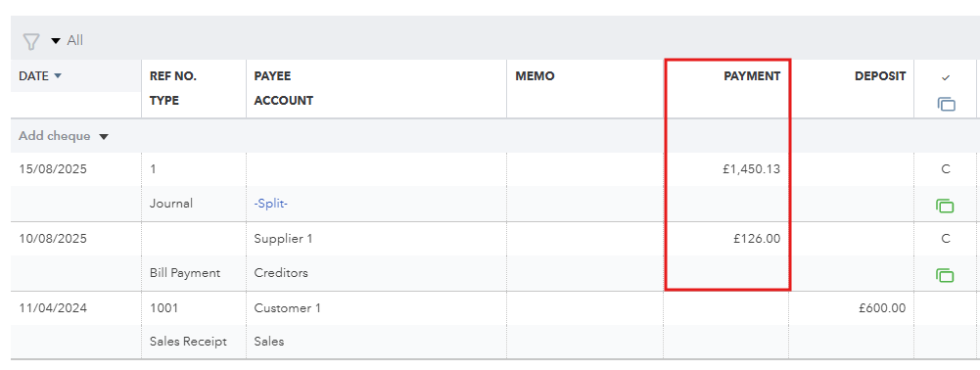Click the £600.00 deposit amount
The image size is (980, 370).
click(x=882, y=308)
